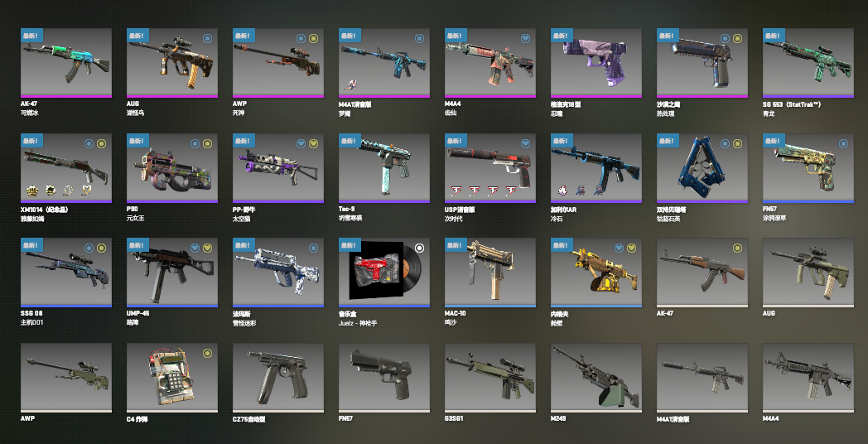Select the purple Glock-18 skin item

click(596, 63)
